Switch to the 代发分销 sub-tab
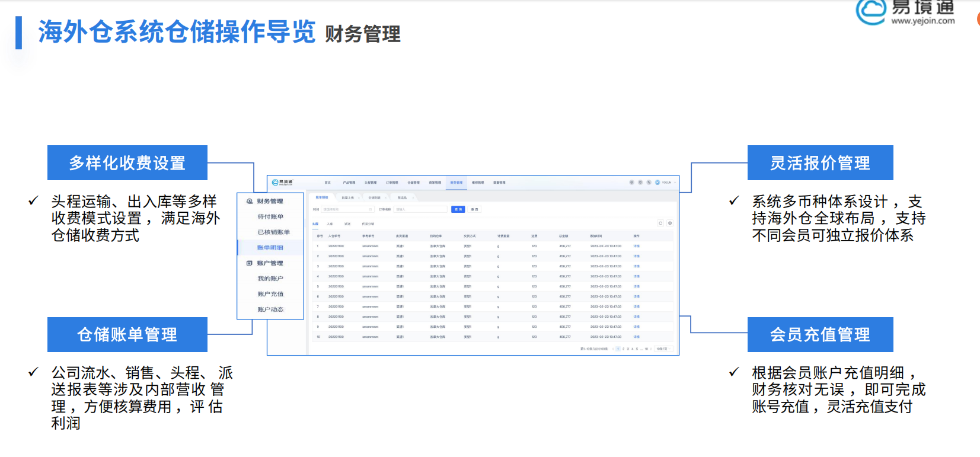Image resolution: width=980 pixels, height=457 pixels. point(368,224)
